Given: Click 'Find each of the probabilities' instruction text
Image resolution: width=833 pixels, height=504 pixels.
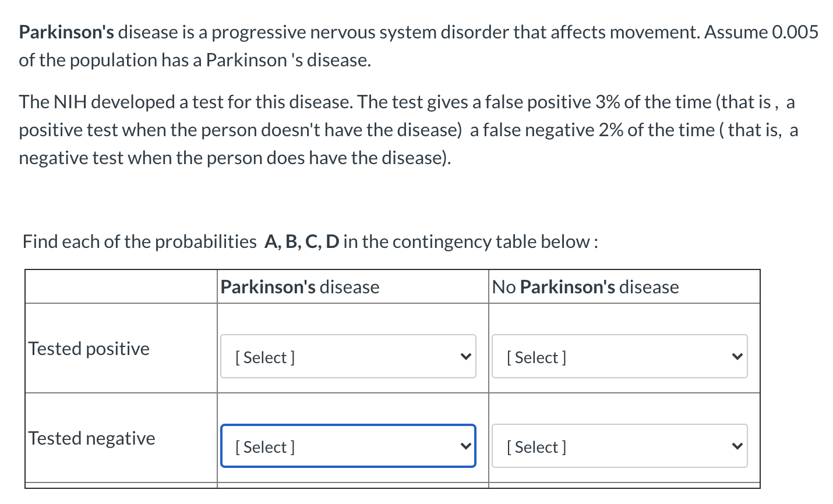Looking at the screenshot, I should coord(139,241).
